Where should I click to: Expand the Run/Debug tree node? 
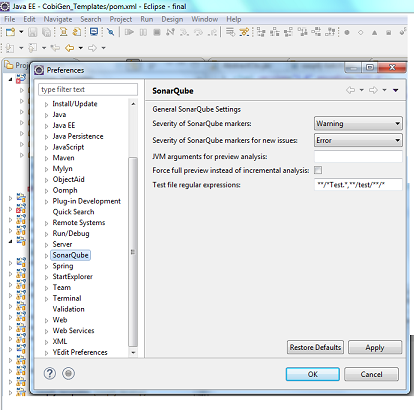(x=46, y=234)
